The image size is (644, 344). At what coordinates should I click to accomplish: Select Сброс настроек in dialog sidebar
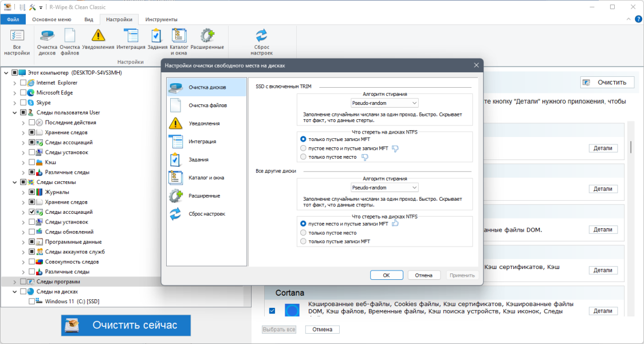pyautogui.click(x=207, y=214)
